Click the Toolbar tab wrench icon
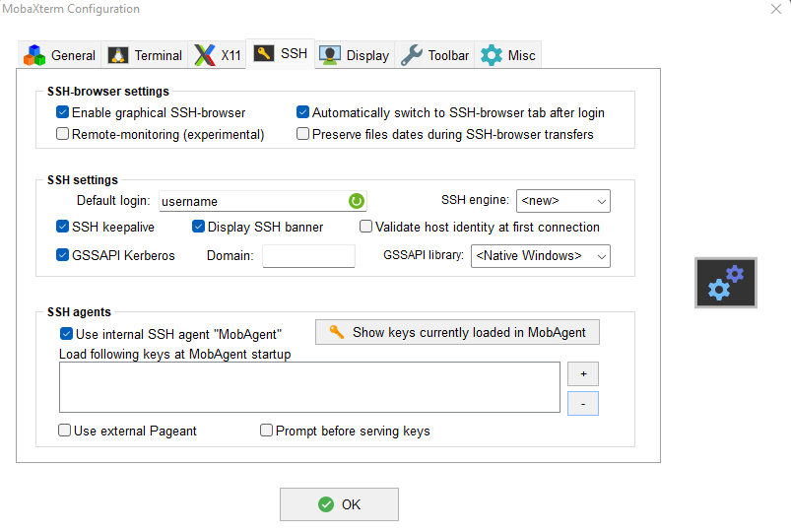The image size is (791, 532). [412, 55]
